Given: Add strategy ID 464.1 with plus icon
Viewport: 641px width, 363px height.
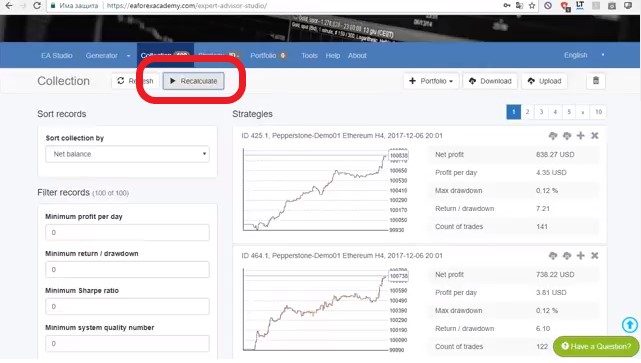Looking at the screenshot, I should tap(580, 256).
